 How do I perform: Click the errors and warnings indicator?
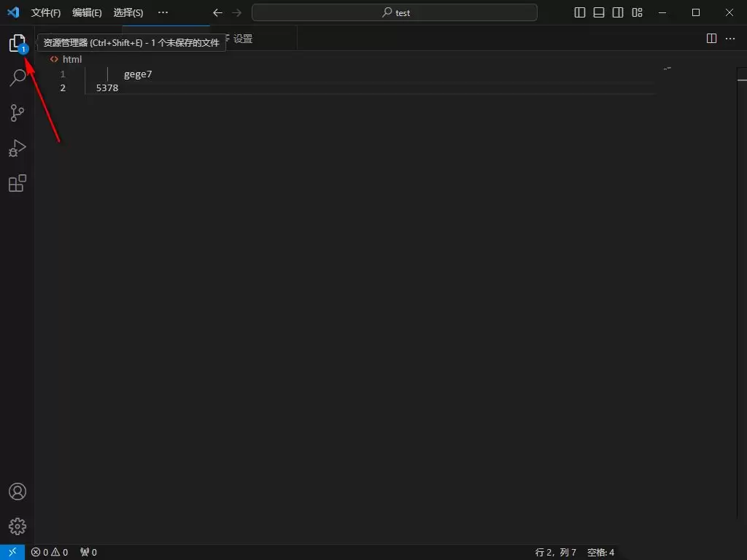[50, 552]
